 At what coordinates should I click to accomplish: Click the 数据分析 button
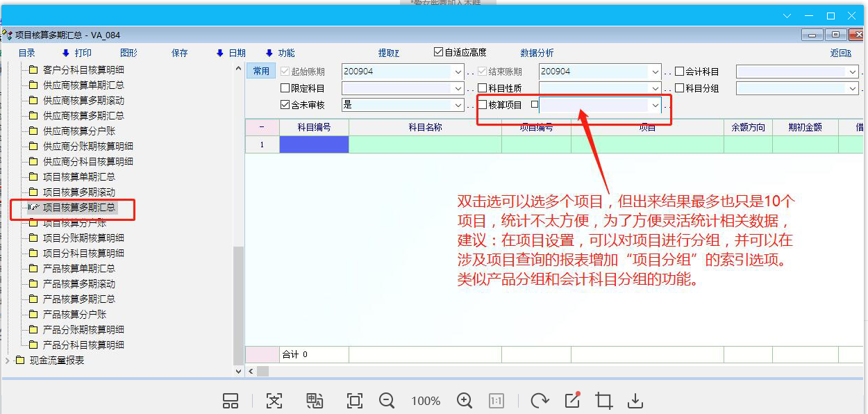(537, 53)
